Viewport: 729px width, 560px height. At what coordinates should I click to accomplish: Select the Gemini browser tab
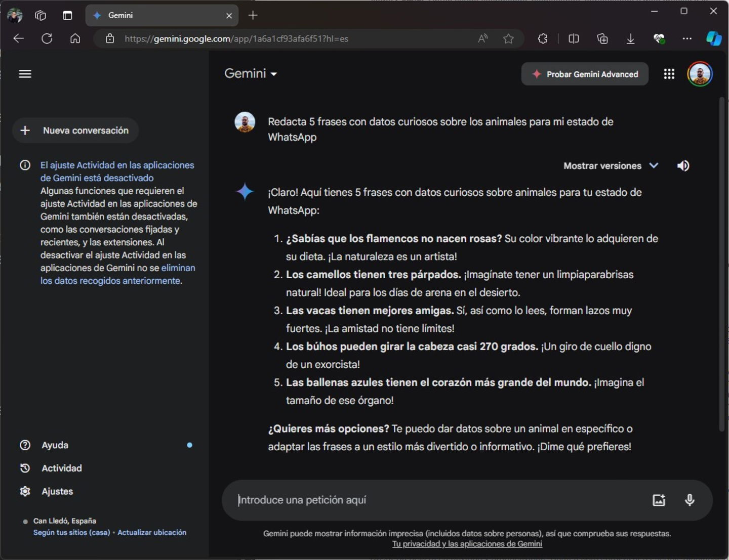162,15
